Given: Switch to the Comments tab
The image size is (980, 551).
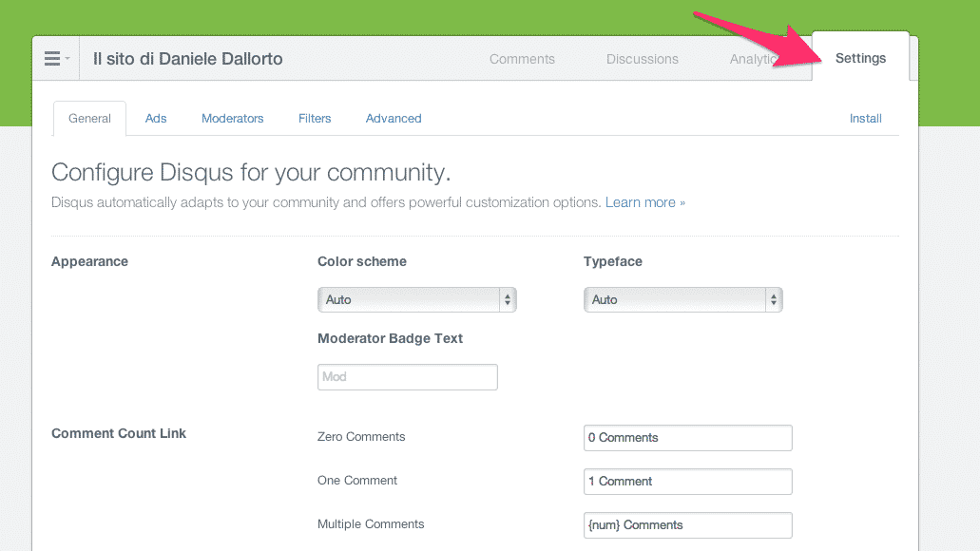Looking at the screenshot, I should coord(522,59).
